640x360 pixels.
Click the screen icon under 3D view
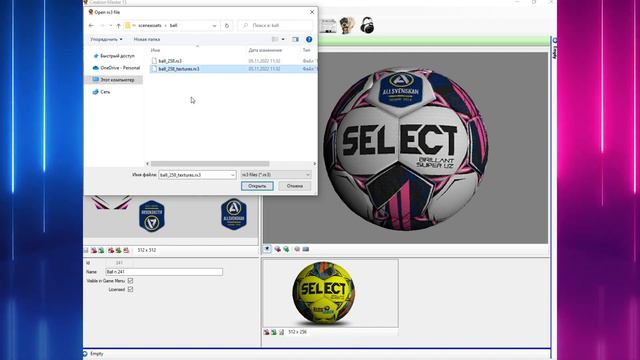point(306,249)
